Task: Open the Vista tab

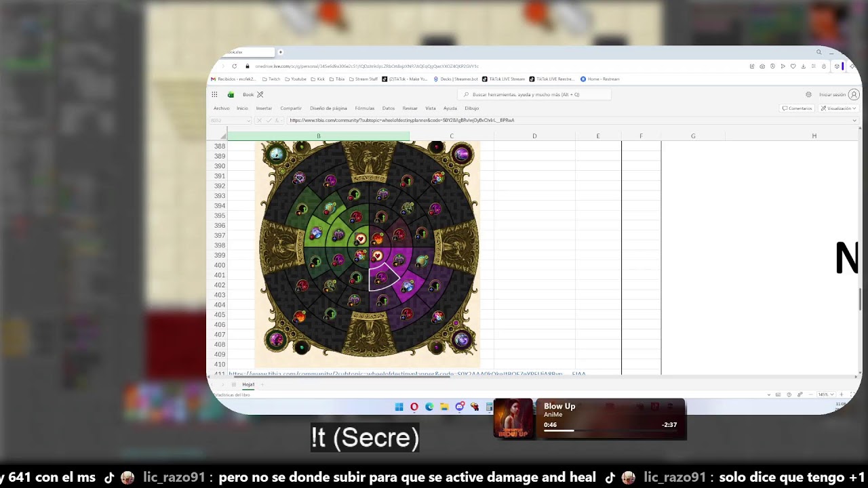Action: click(x=431, y=108)
